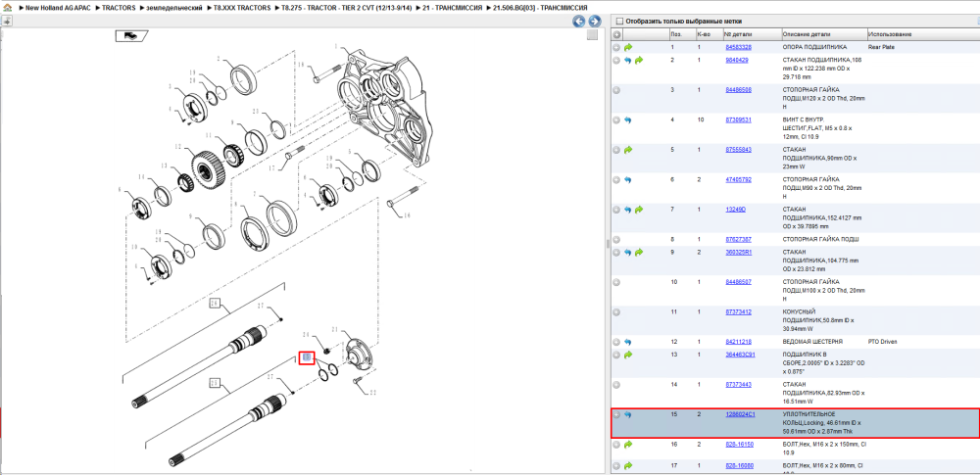This screenshot has height=475, width=980.
Task: Select 'ОПОРА ПОДШИПНИКА' description text
Action: click(814, 47)
